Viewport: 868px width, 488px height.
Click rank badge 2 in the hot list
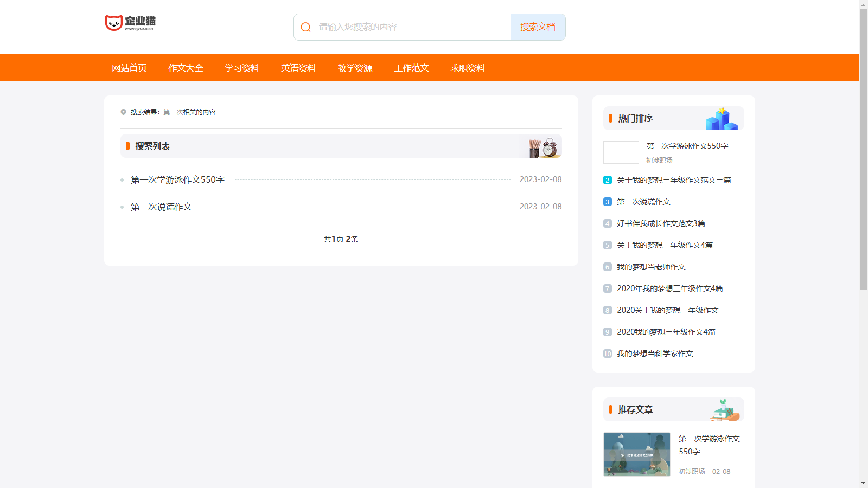pos(607,180)
